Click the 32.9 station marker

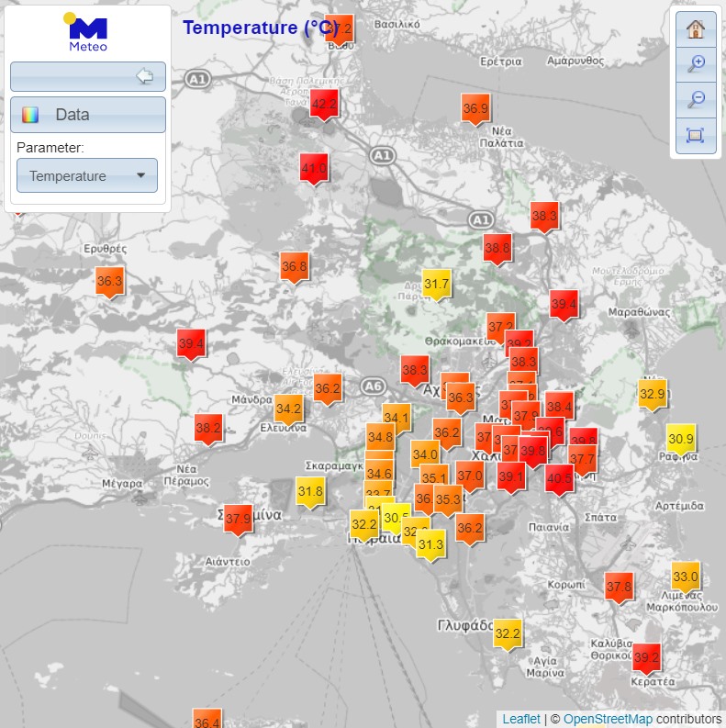coord(653,396)
